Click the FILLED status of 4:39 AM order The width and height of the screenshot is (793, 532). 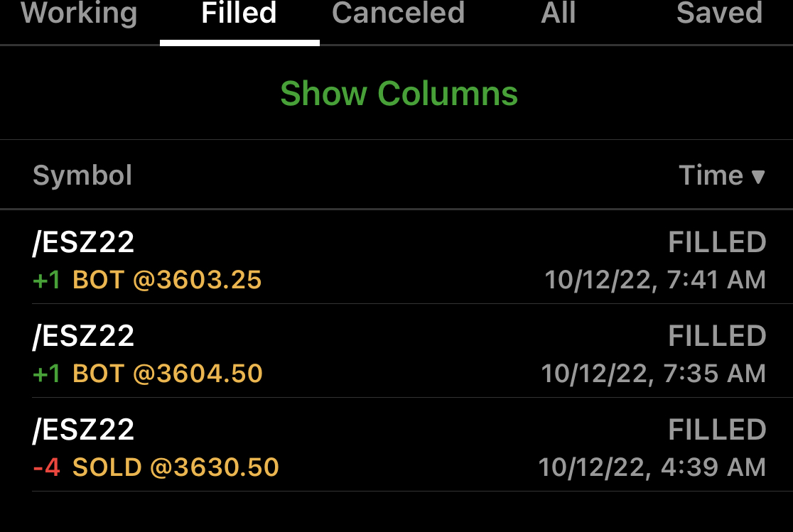point(717,430)
